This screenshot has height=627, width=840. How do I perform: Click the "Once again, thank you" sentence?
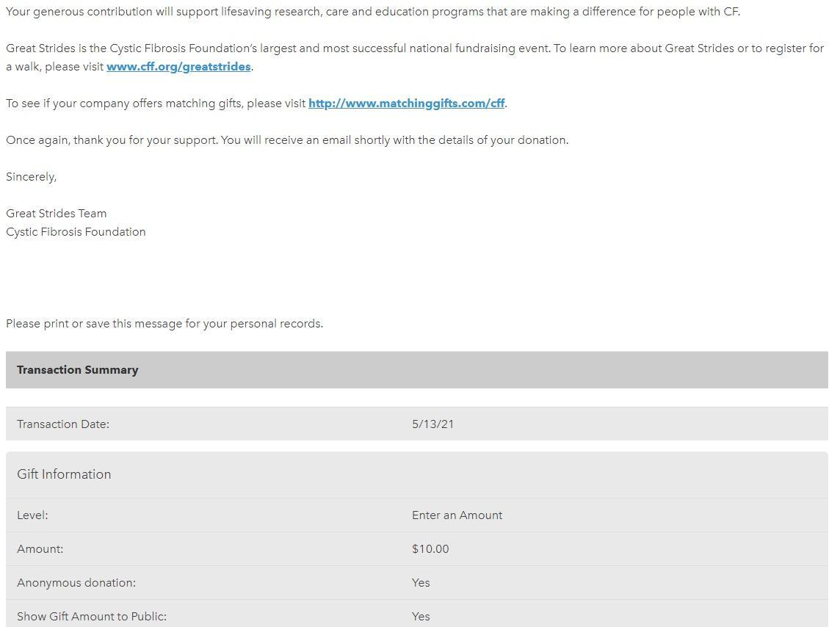(287, 140)
